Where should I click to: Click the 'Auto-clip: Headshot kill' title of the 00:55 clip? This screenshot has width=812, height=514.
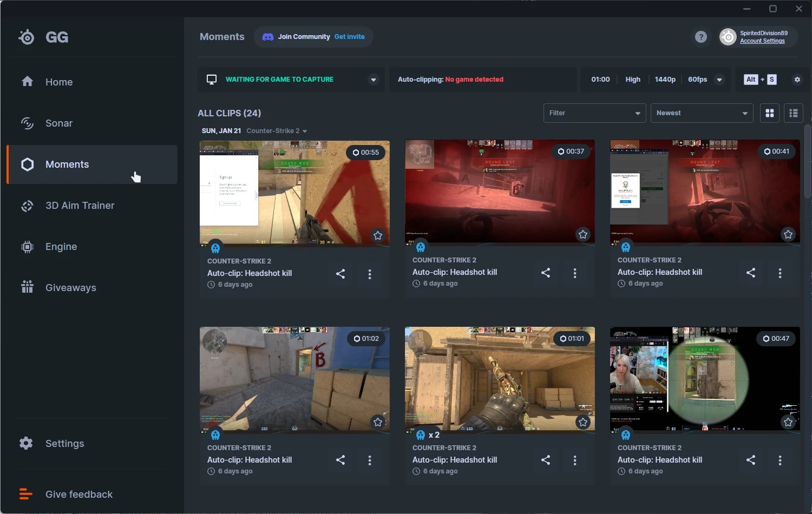coord(250,273)
